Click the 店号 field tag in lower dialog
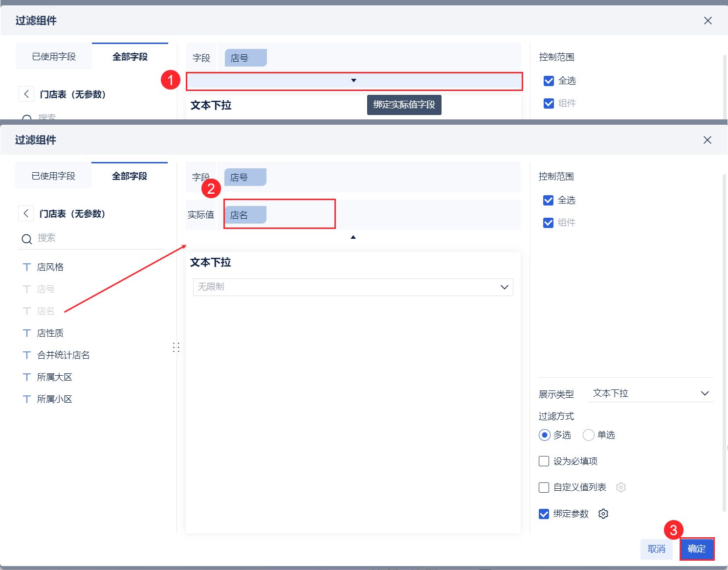The height and width of the screenshot is (570, 728). tap(245, 177)
